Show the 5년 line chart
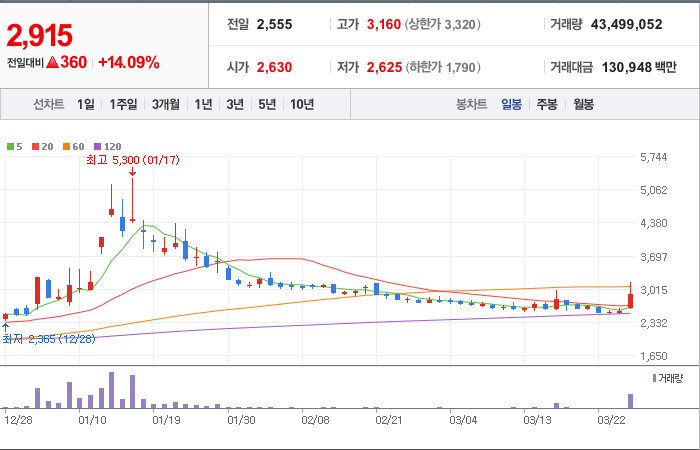This screenshot has height=450, width=700. pos(267,104)
